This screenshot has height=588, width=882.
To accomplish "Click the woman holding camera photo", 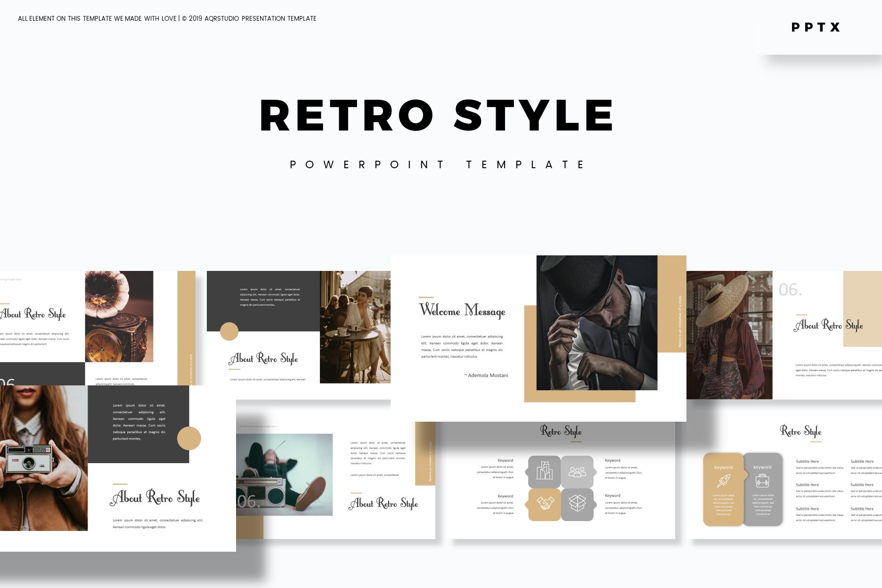I will point(43,458).
